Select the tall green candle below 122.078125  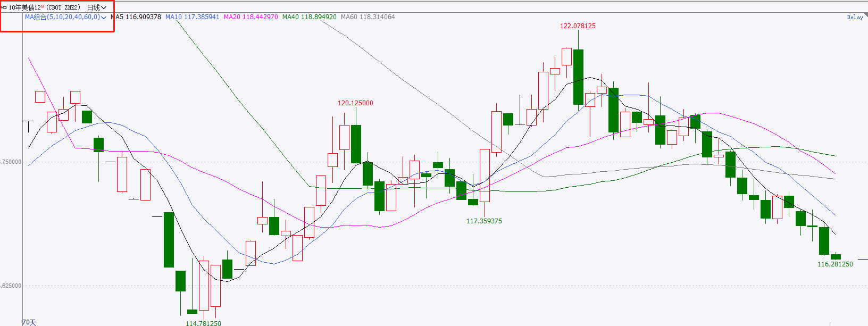[x=578, y=77]
